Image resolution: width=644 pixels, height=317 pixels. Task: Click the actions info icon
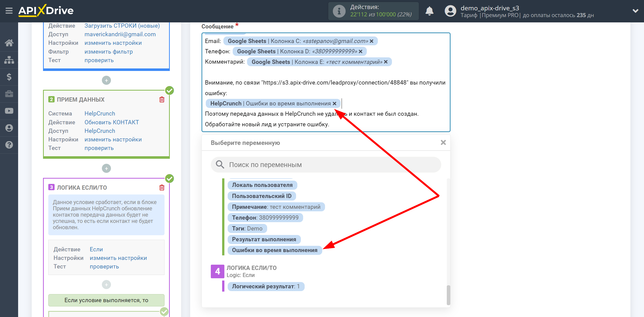coord(339,11)
